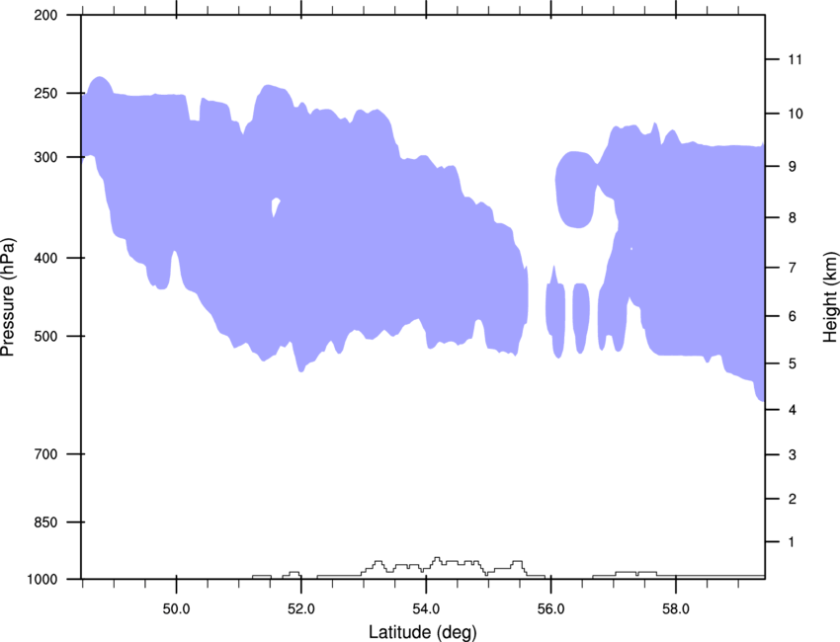
Task: Pick the 8 km height label
Action: pos(793,218)
